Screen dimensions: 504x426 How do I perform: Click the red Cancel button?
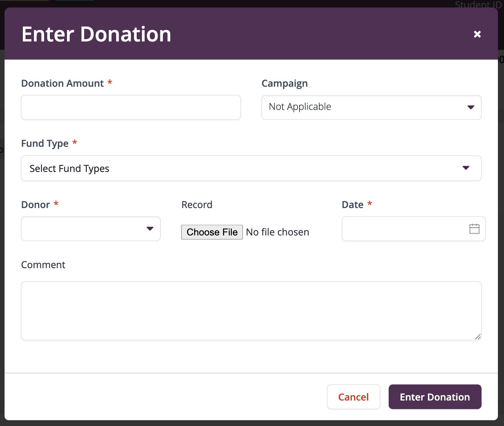pyautogui.click(x=354, y=397)
